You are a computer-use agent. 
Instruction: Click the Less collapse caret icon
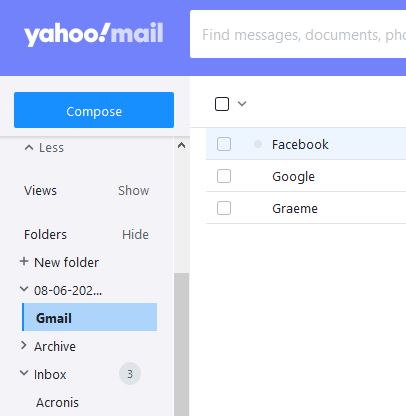coord(29,147)
